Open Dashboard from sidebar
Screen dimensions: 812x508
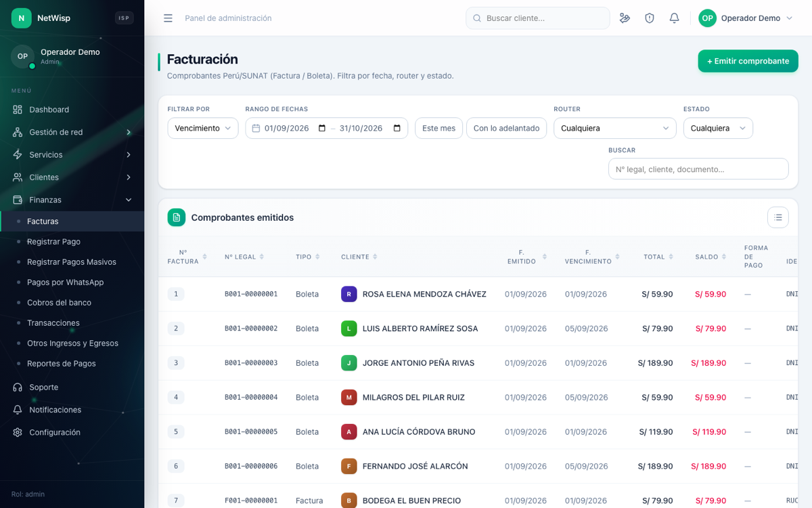click(x=72, y=110)
